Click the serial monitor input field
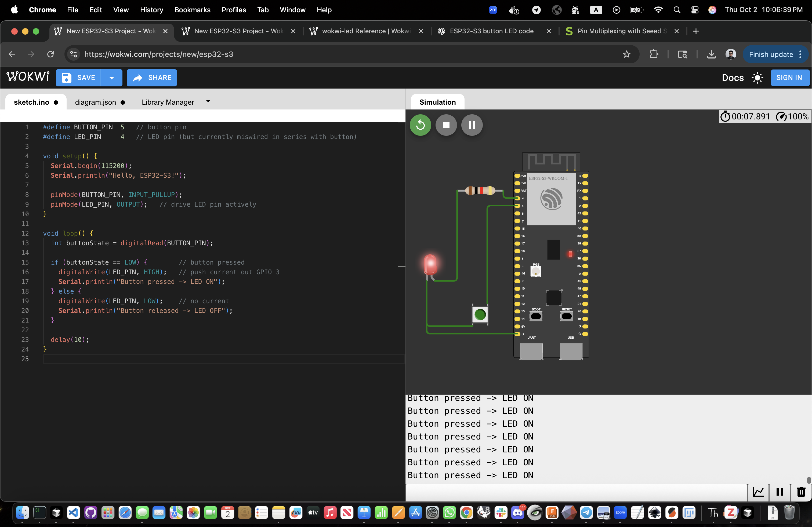Image resolution: width=812 pixels, height=527 pixels. [576, 492]
